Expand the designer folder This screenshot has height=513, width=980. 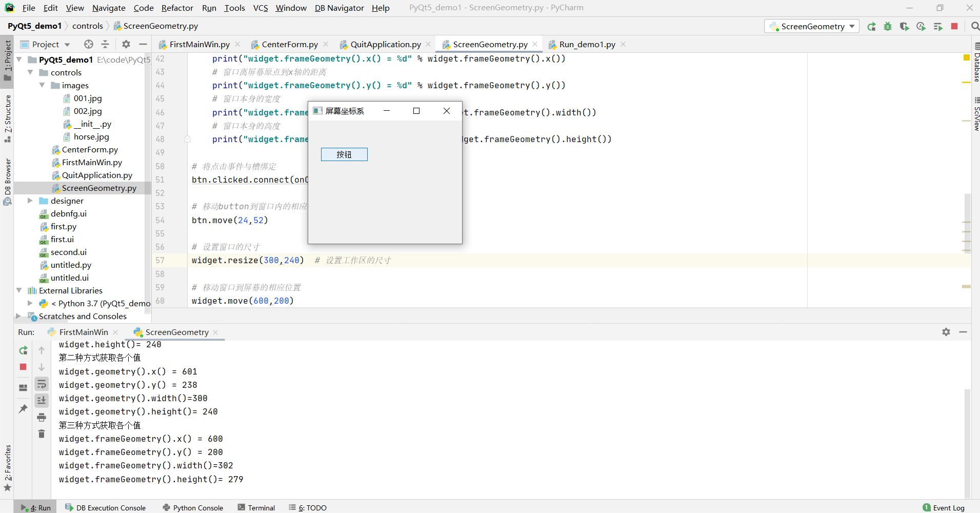(x=30, y=201)
